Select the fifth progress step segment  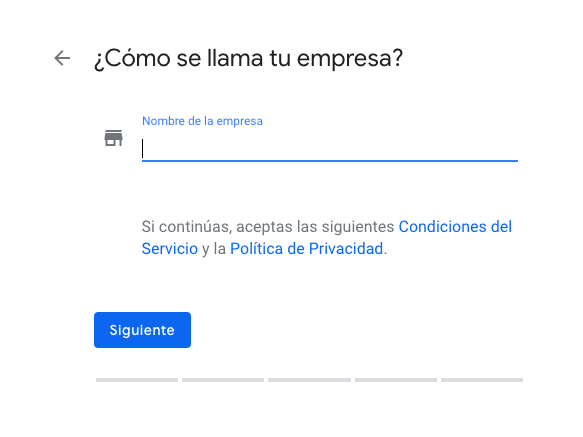tap(482, 380)
